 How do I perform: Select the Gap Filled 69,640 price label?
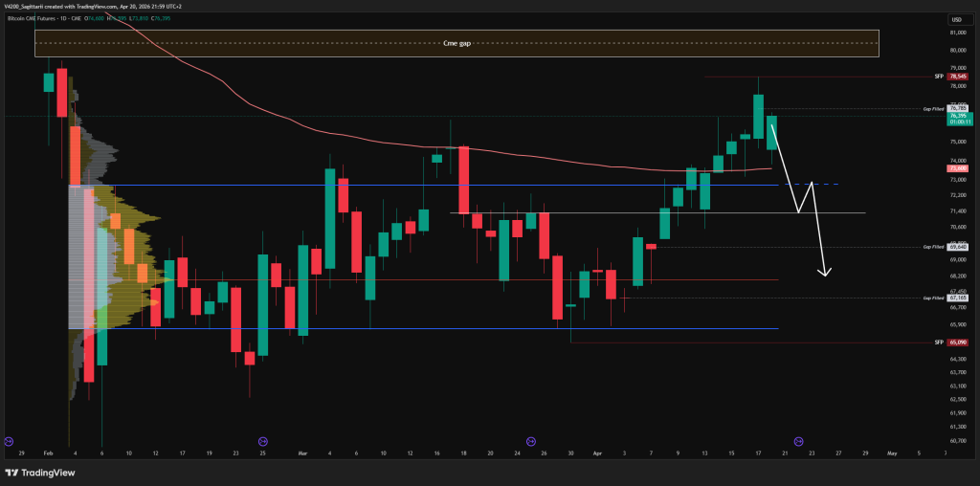(957, 247)
